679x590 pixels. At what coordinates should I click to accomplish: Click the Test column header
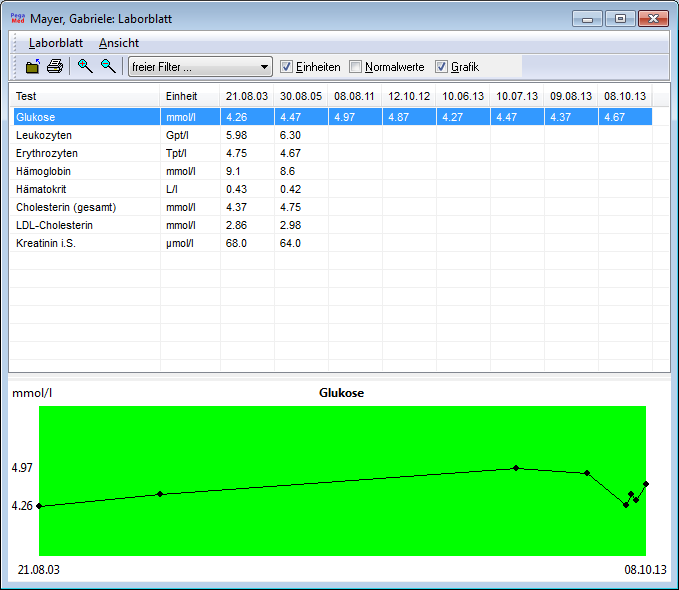click(27, 96)
